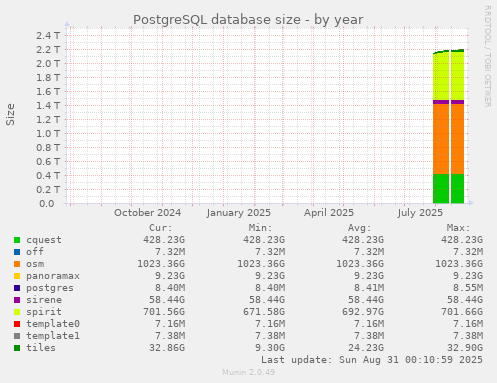Click the Munin 2.0.49 footer text
The height and width of the screenshot is (383, 497).
(249, 372)
